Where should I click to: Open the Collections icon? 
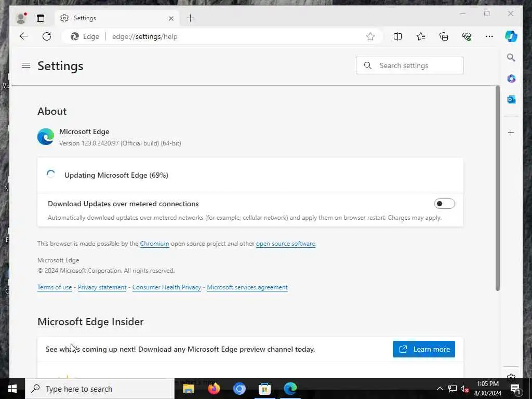click(444, 36)
